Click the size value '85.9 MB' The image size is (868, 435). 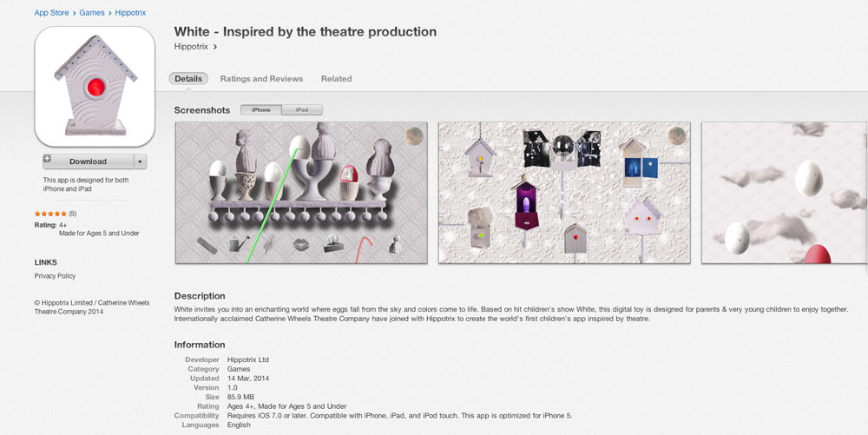click(240, 397)
